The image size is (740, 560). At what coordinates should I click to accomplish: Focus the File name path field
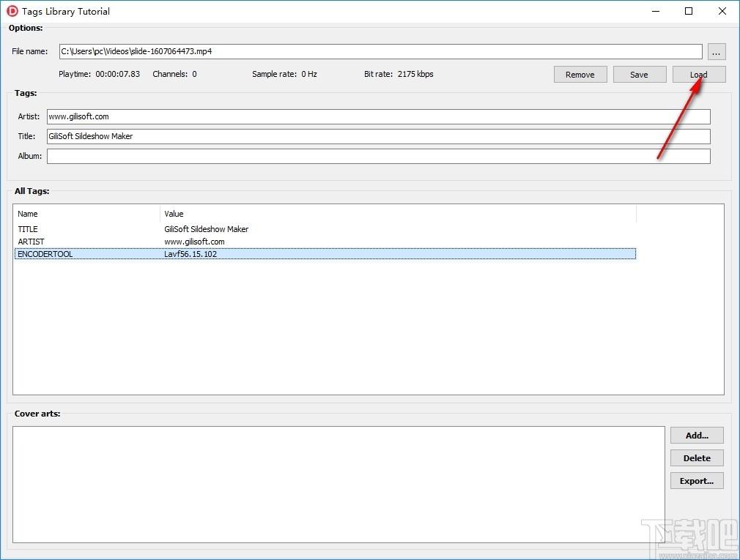point(380,51)
